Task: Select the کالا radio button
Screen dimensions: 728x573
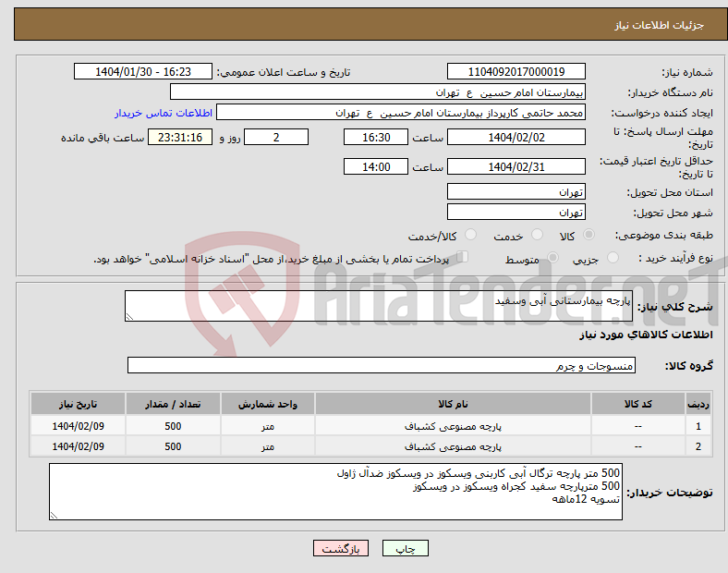Action: click(588, 235)
